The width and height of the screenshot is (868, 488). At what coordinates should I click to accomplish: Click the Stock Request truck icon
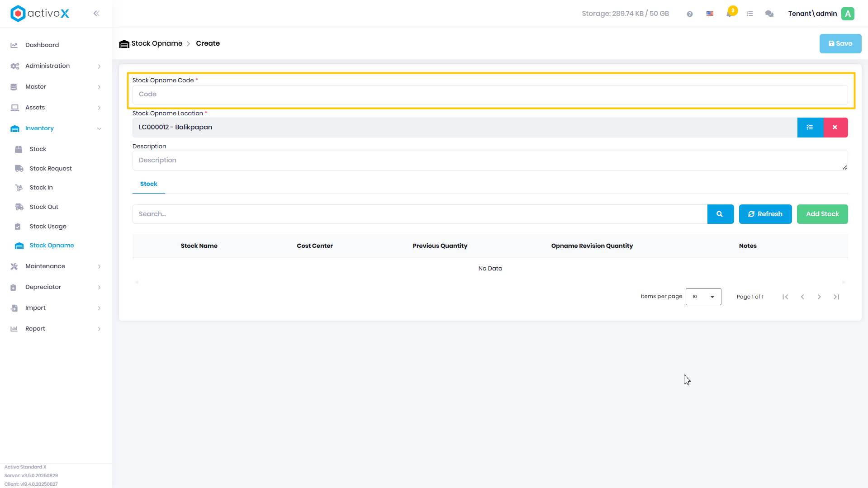[19, 169]
